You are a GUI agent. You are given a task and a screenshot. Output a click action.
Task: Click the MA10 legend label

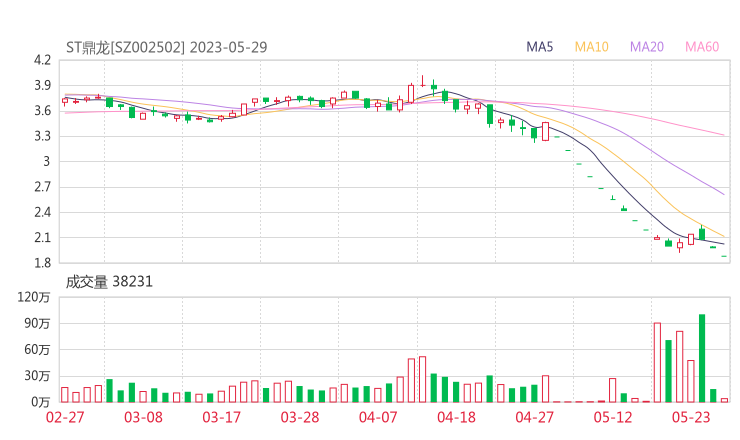(x=591, y=47)
